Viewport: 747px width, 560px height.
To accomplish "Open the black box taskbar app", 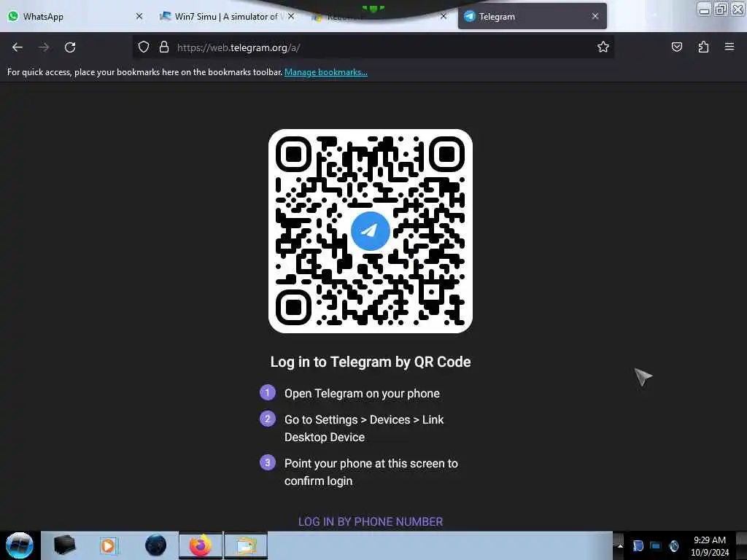I will pyautogui.click(x=64, y=545).
